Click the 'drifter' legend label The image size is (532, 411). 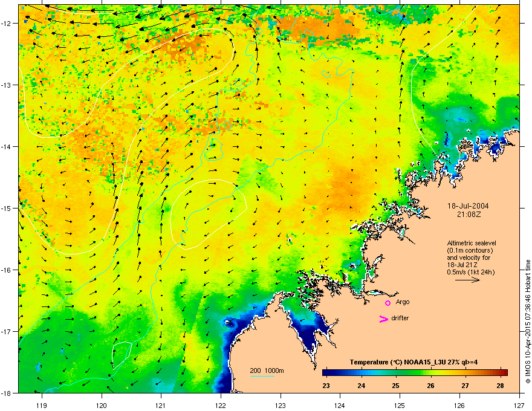400,318
